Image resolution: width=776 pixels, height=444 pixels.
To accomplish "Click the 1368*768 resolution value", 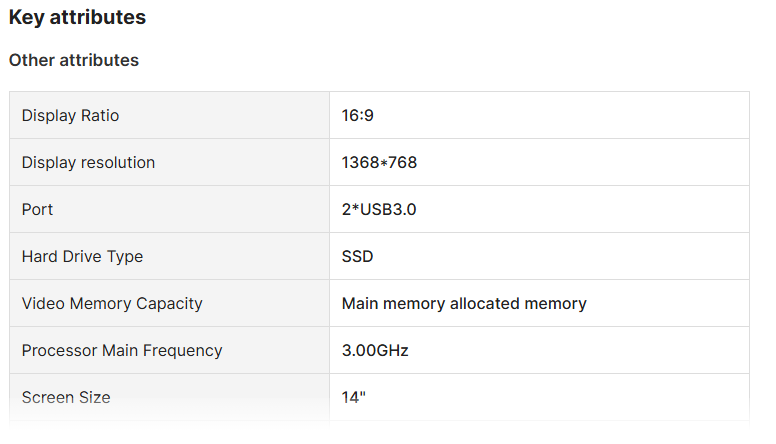I will coord(379,162).
